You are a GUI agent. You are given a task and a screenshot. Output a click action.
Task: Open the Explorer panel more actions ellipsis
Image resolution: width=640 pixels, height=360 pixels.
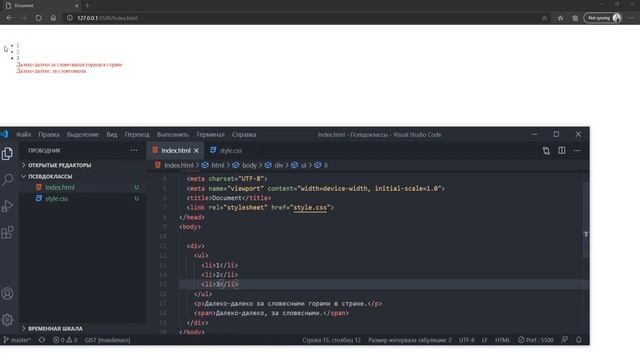134,150
